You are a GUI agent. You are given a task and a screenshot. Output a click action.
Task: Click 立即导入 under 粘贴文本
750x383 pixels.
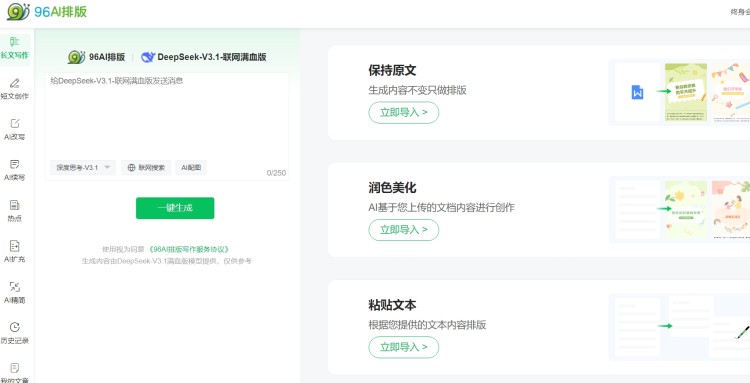pyautogui.click(x=404, y=347)
